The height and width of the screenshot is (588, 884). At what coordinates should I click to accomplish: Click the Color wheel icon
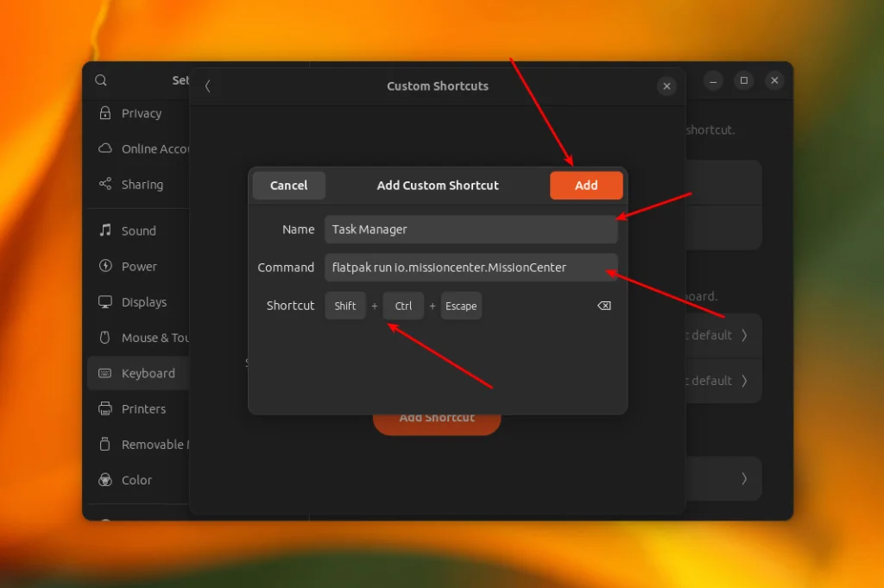pos(104,480)
